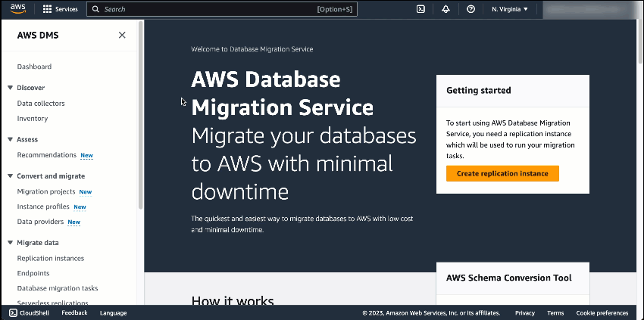Collapse the Discover section
644x320 pixels.
click(11, 88)
